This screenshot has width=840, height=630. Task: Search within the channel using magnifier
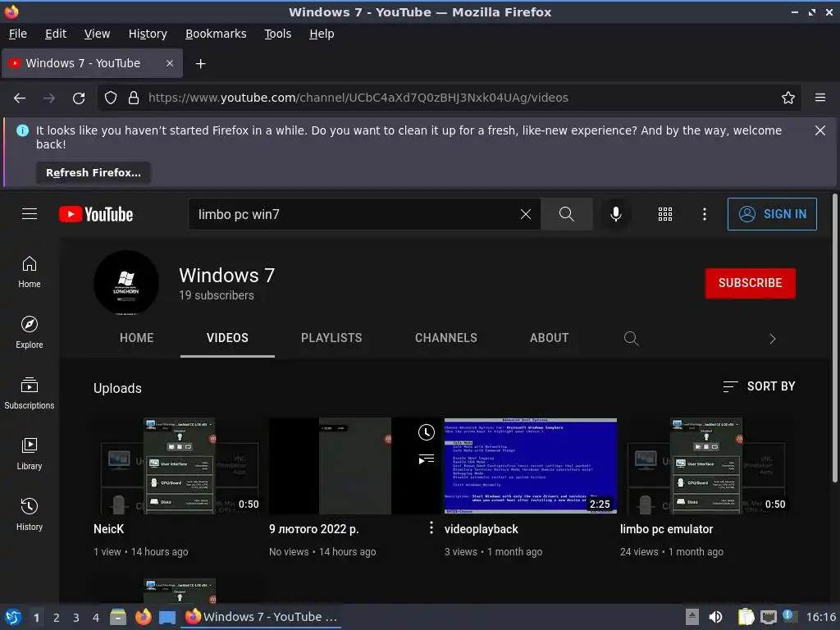click(x=631, y=338)
